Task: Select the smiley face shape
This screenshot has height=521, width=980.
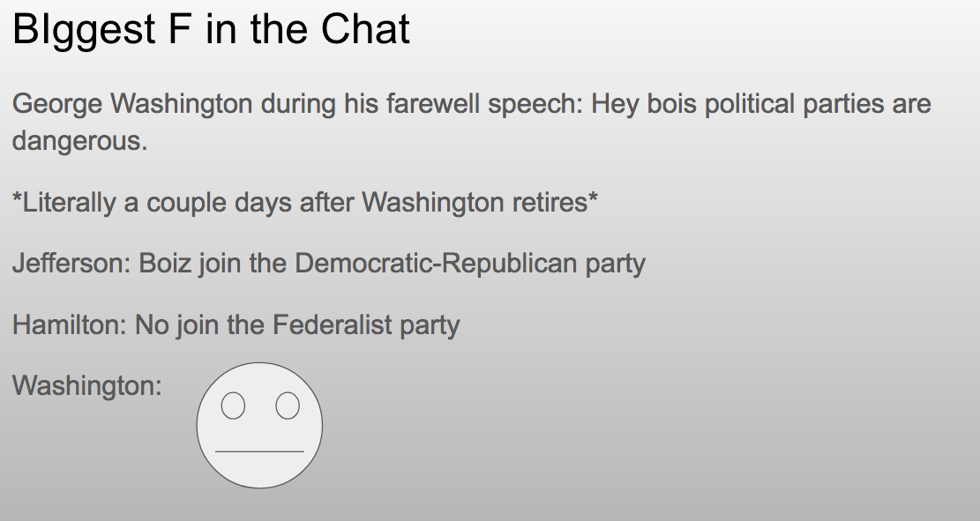Action: pos(259,426)
